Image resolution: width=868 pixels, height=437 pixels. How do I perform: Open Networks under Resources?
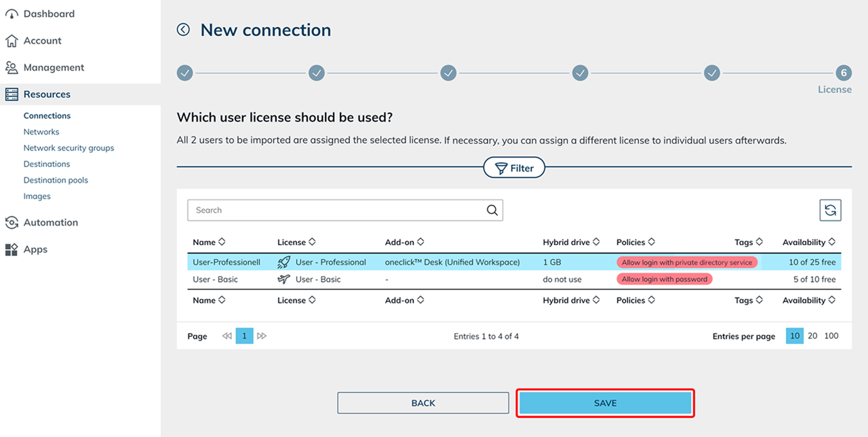point(41,132)
